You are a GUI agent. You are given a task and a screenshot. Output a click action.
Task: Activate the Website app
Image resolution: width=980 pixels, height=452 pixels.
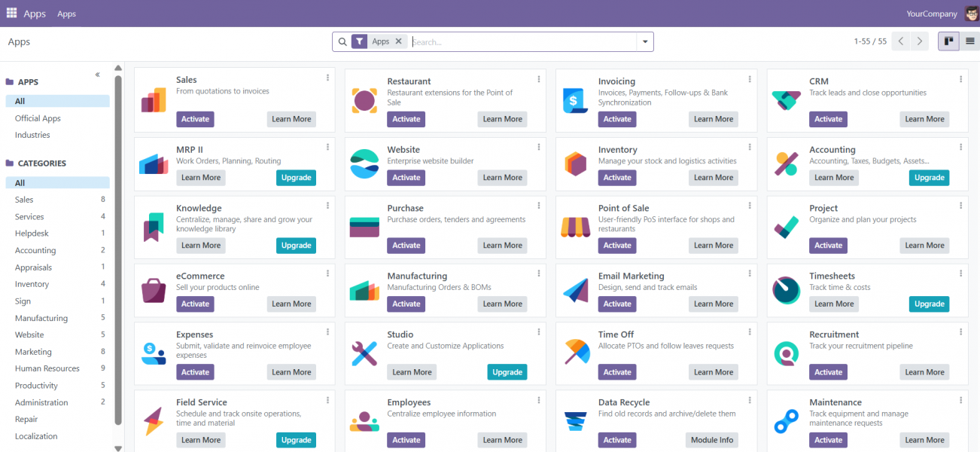click(x=406, y=178)
